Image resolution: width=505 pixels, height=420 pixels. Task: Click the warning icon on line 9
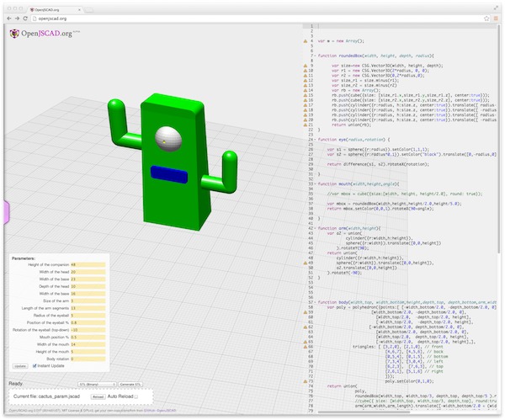point(306,66)
